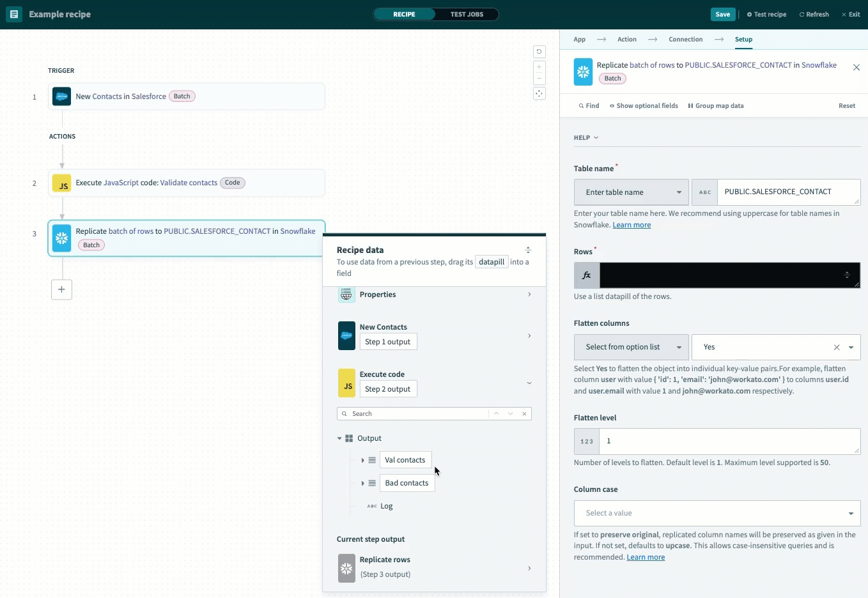Viewport: 868px width, 598px height.
Task: Switch to TEST JOBS view
Action: (x=467, y=14)
